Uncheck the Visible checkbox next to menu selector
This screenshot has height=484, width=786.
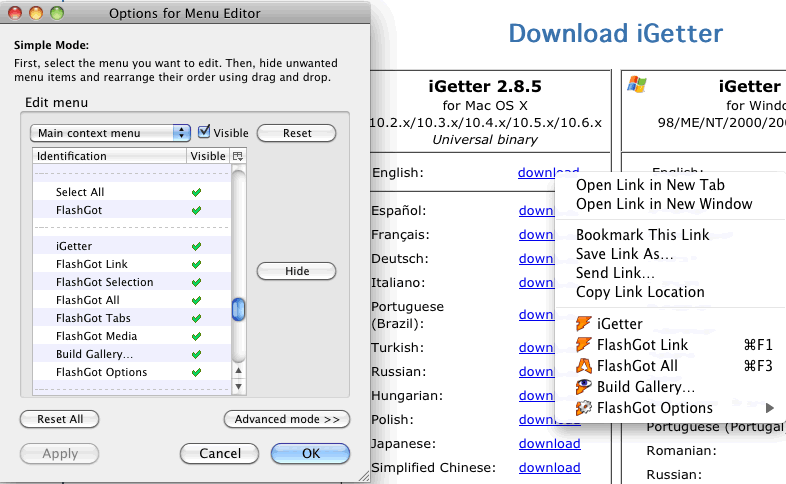click(204, 132)
